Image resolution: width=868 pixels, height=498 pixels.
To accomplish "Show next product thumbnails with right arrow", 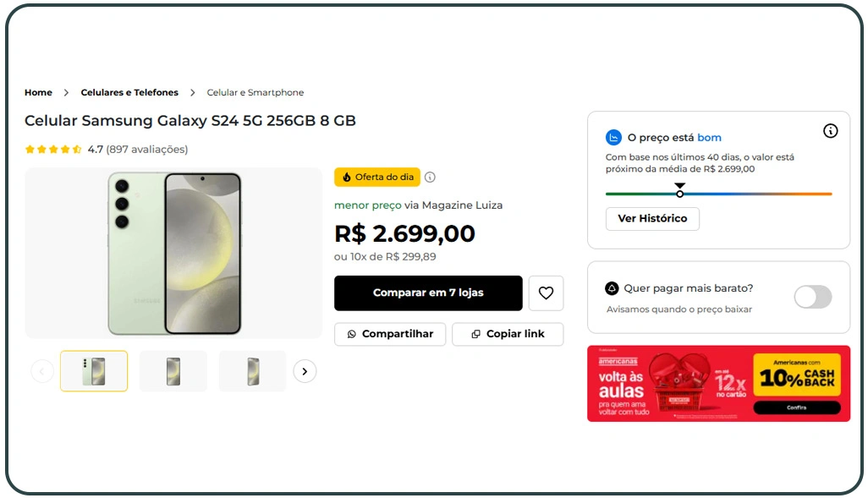I will (x=305, y=371).
